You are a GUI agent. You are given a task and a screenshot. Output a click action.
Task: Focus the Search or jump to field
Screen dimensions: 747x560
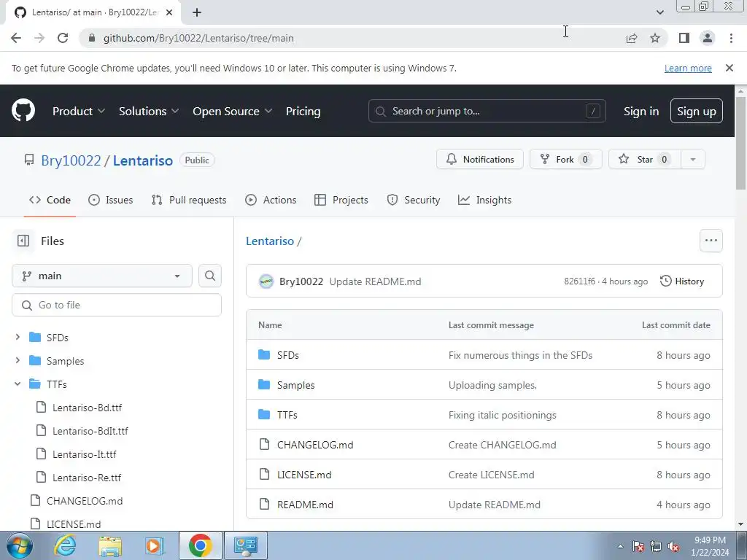coord(487,111)
